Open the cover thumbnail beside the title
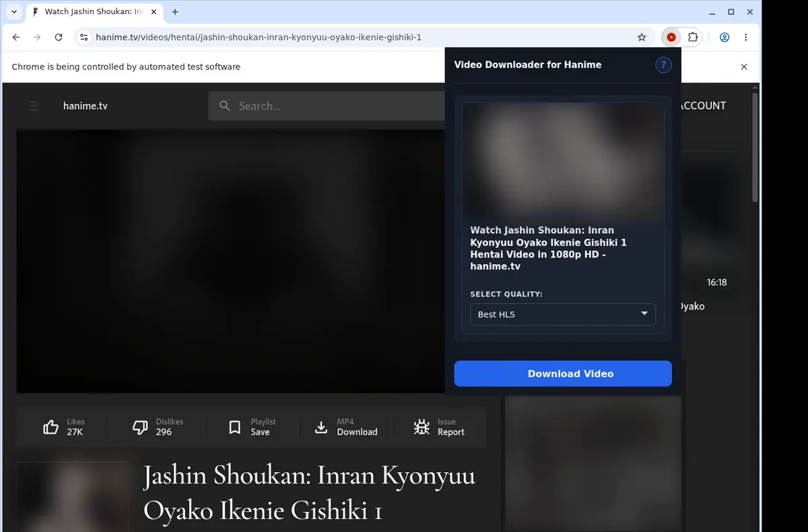808x532 pixels. click(x=73, y=496)
